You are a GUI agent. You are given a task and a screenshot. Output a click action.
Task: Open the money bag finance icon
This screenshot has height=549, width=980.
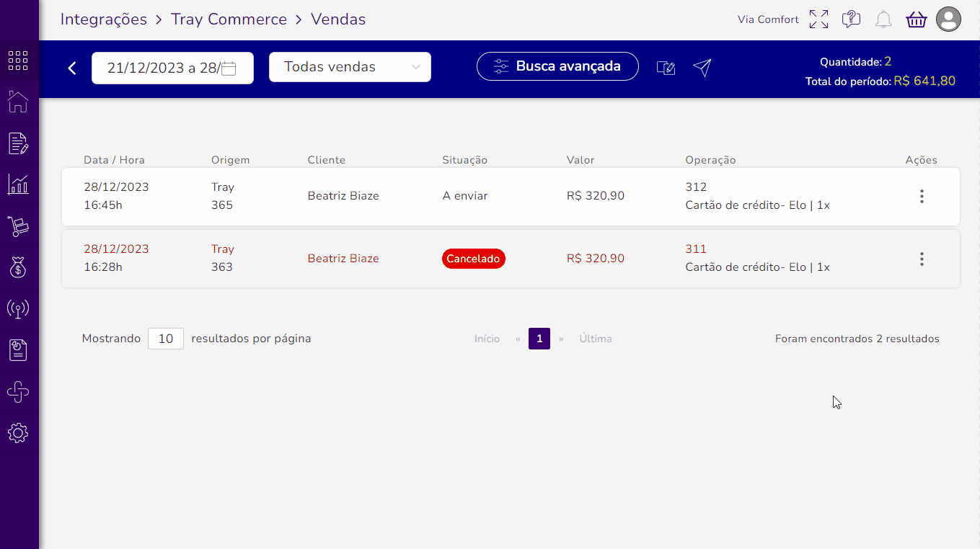18,267
